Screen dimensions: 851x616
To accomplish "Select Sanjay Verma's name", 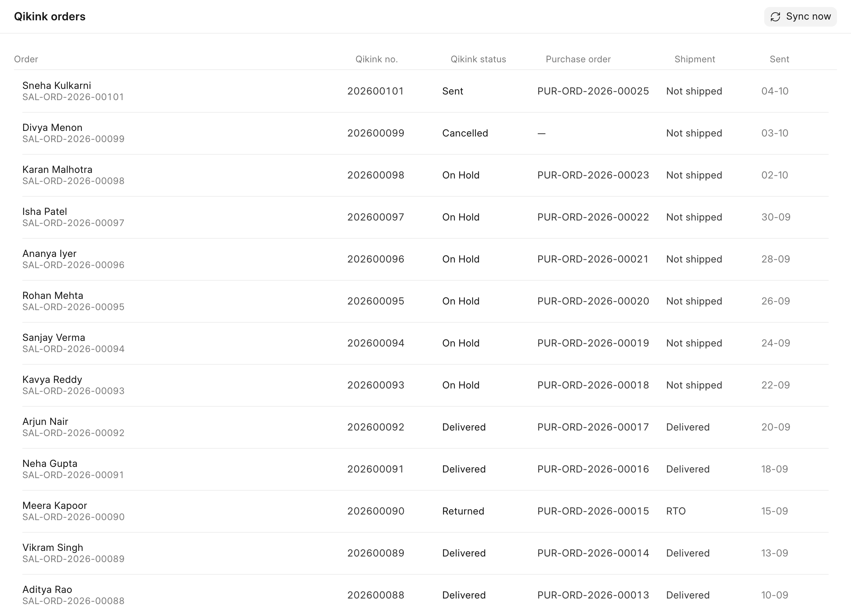I will click(x=54, y=338).
